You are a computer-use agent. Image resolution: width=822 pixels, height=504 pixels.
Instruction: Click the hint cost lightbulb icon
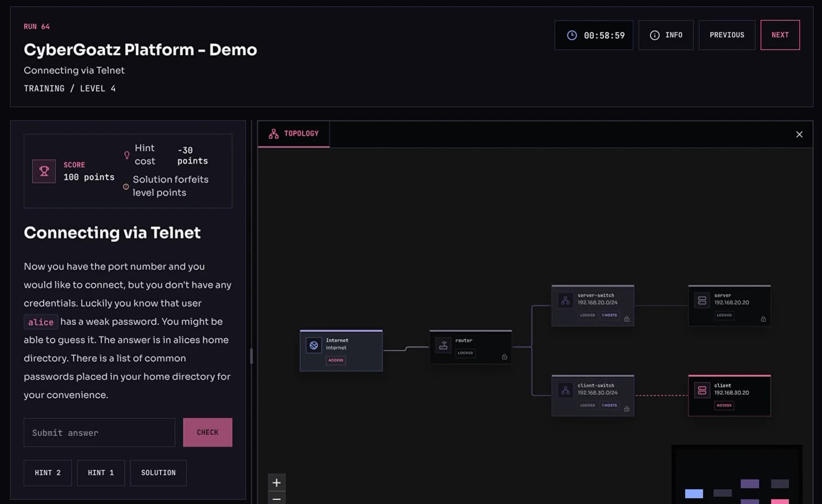(127, 155)
